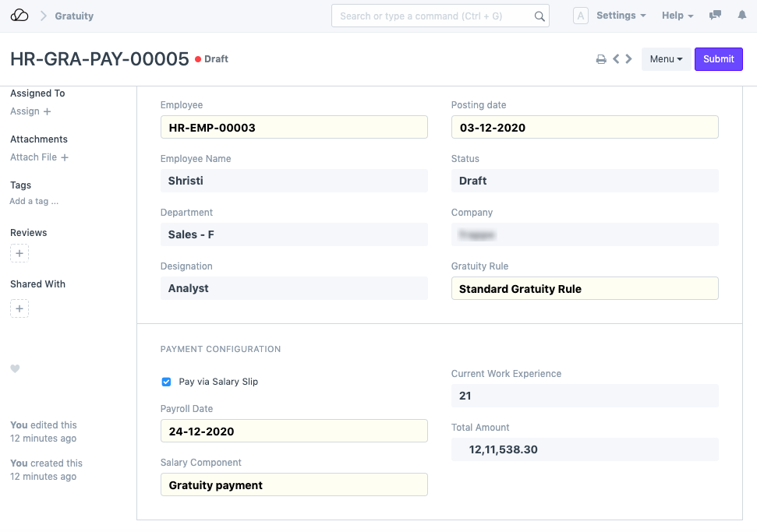
Task: Click the print icon
Action: pyautogui.click(x=601, y=59)
